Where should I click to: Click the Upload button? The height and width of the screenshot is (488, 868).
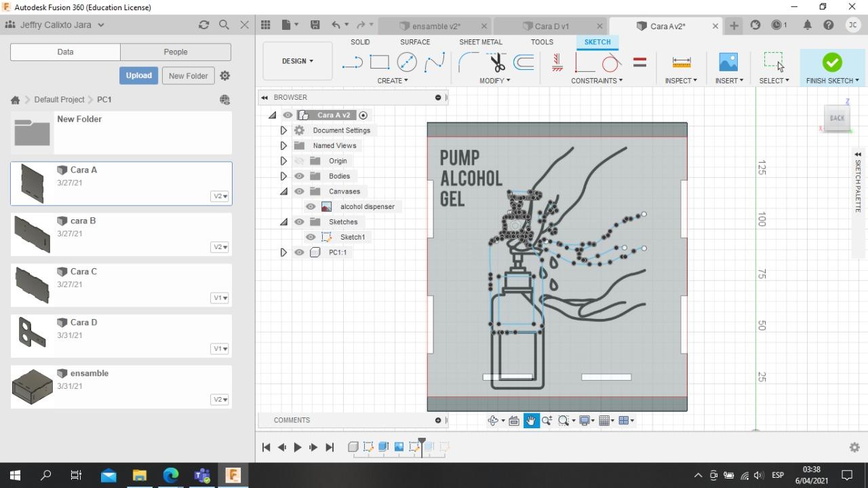[138, 75]
